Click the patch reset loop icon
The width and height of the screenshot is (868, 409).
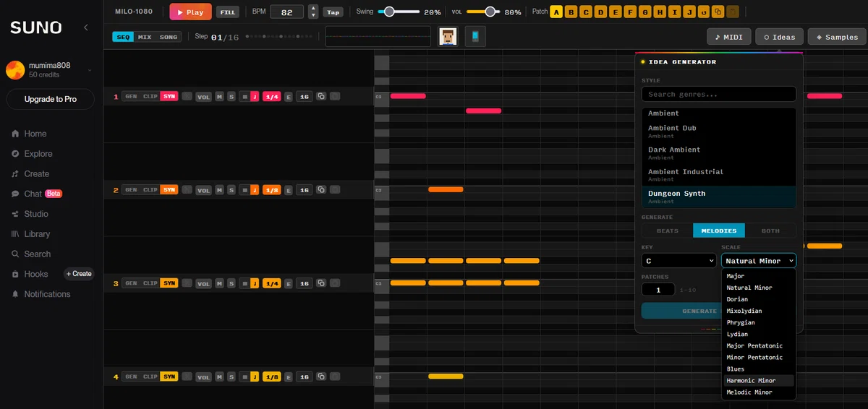click(703, 12)
